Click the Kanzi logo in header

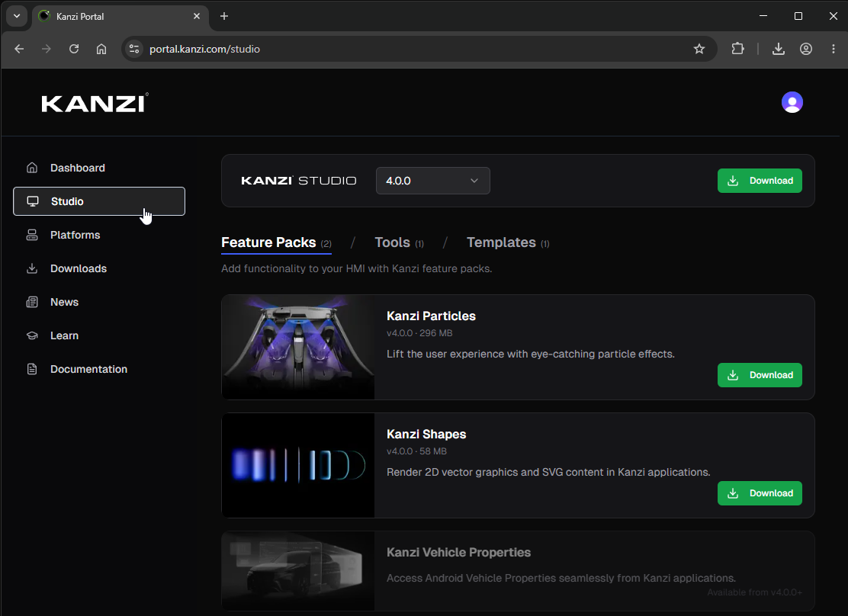[x=95, y=103]
